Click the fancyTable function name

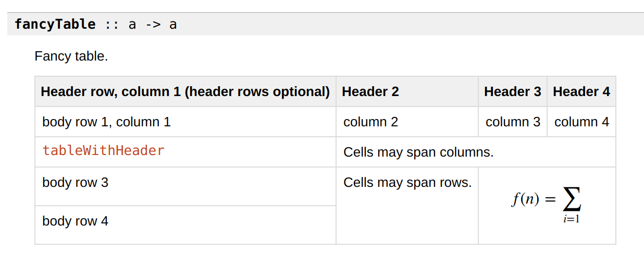[55, 24]
